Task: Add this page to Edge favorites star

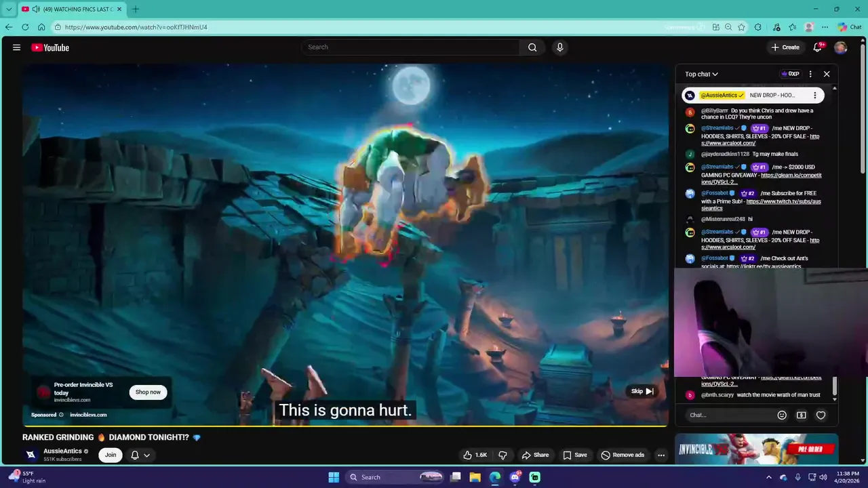Action: click(x=742, y=27)
